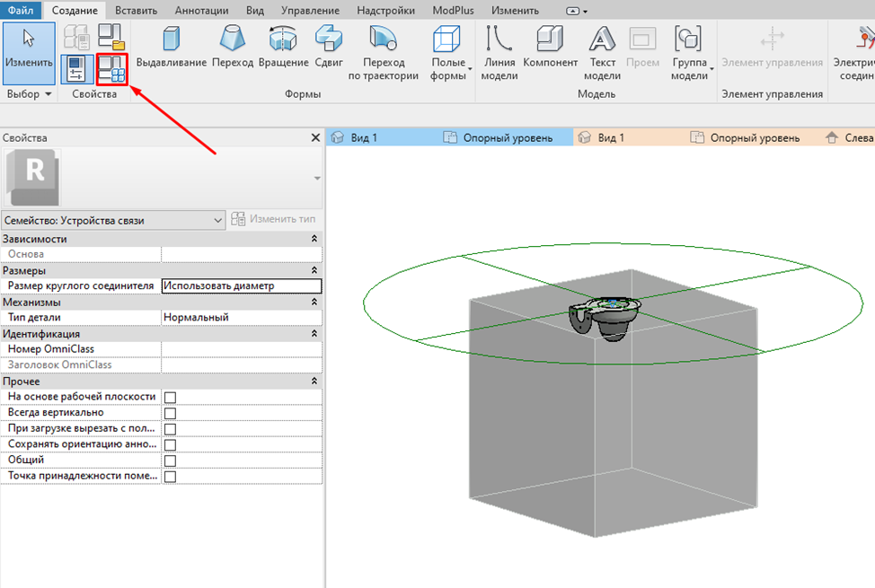Open family types icon highlighted in red
875x588 pixels.
click(x=112, y=70)
